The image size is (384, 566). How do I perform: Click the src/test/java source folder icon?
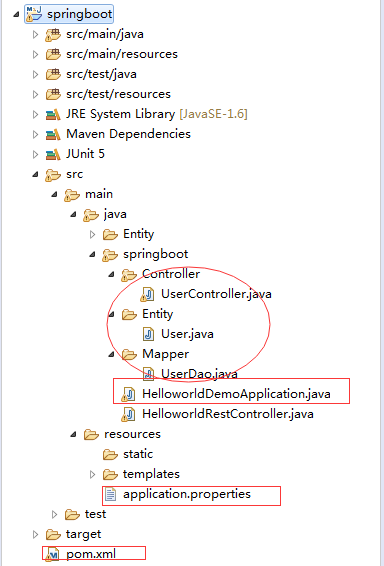pyautogui.click(x=53, y=74)
